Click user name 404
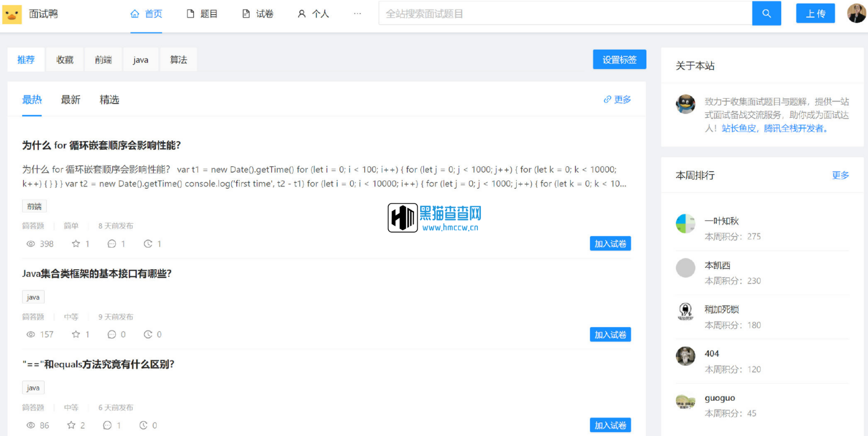The width and height of the screenshot is (868, 436). [712, 354]
